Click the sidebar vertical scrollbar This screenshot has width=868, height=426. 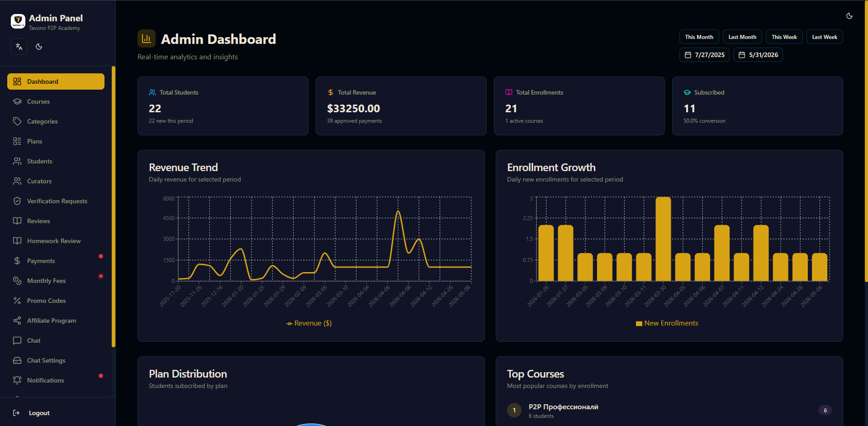tap(114, 207)
